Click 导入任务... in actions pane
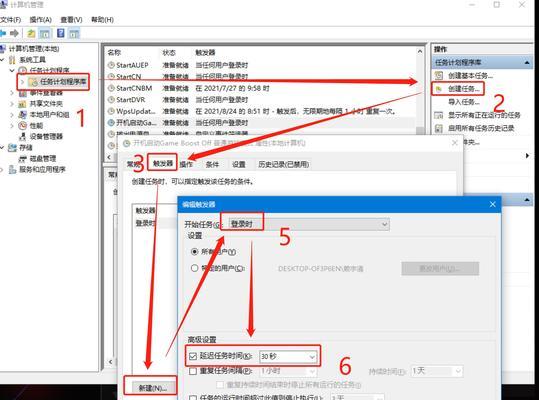The image size is (539, 400). coord(463,102)
